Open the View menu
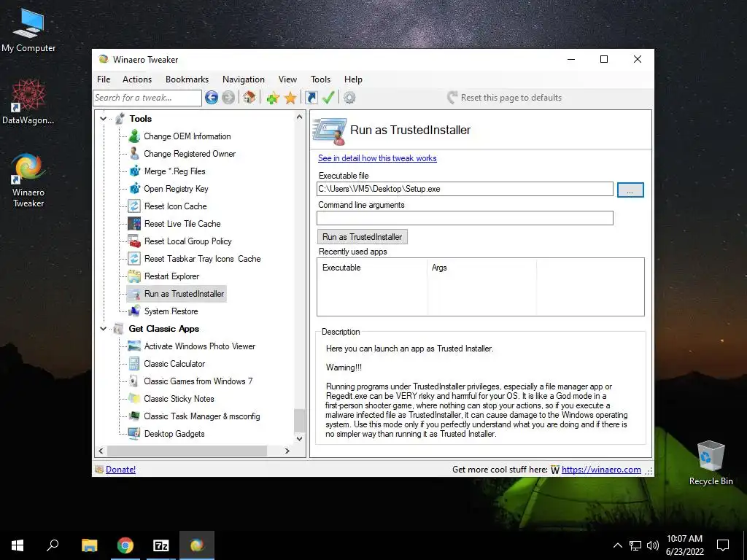 tap(287, 79)
